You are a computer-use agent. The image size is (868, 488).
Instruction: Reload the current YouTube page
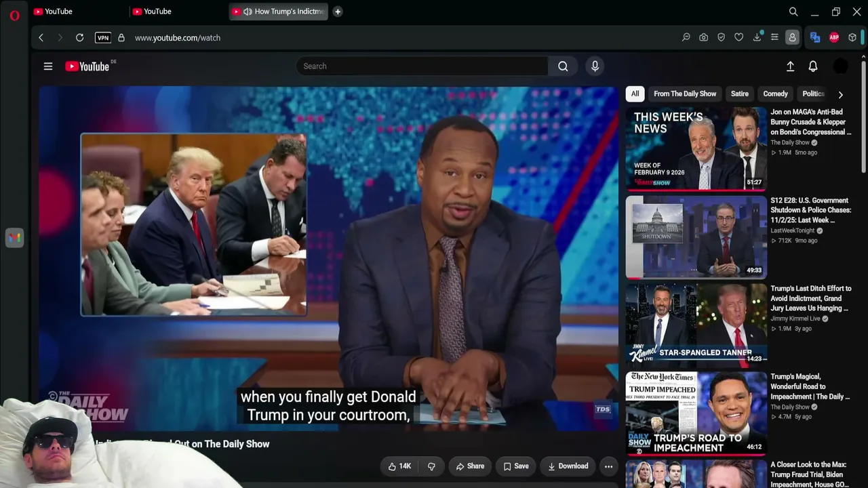point(79,38)
